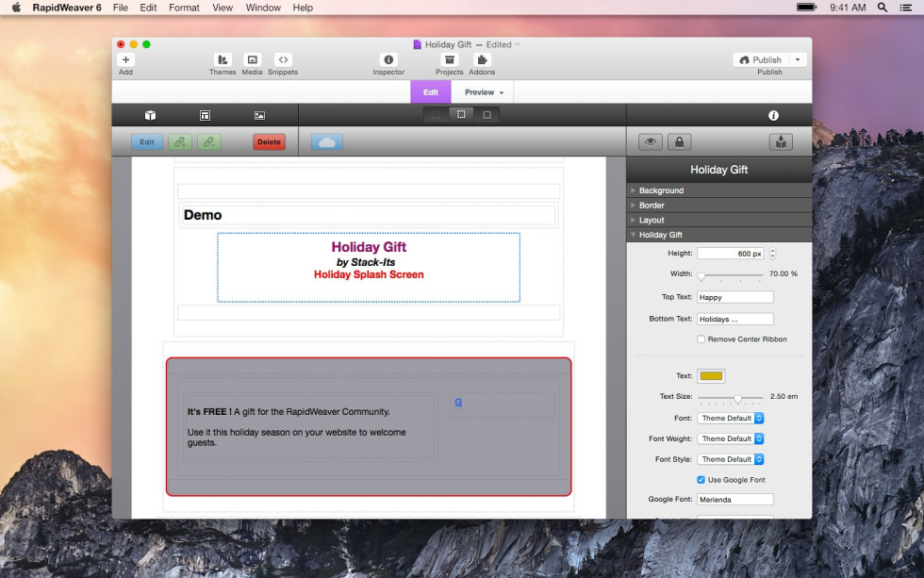Click the Add page plus icon
The width and height of the screenshot is (924, 578).
(x=125, y=59)
